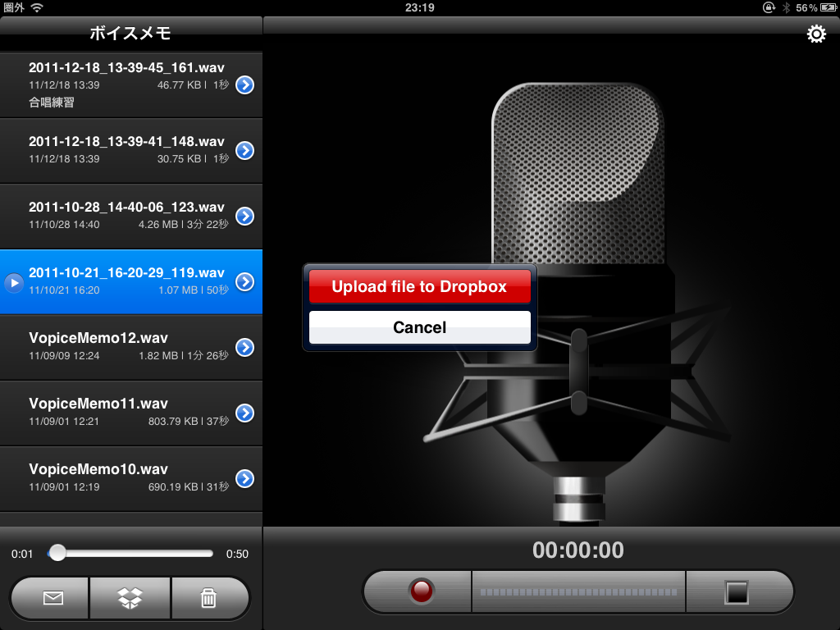Click the 0:01 elapsed time label
840x630 pixels.
tap(22, 554)
